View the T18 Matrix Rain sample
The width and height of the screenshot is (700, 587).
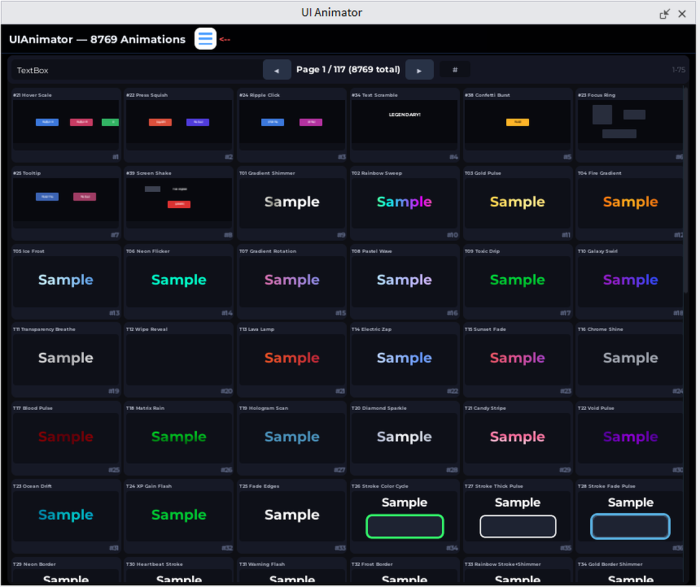[x=179, y=437]
